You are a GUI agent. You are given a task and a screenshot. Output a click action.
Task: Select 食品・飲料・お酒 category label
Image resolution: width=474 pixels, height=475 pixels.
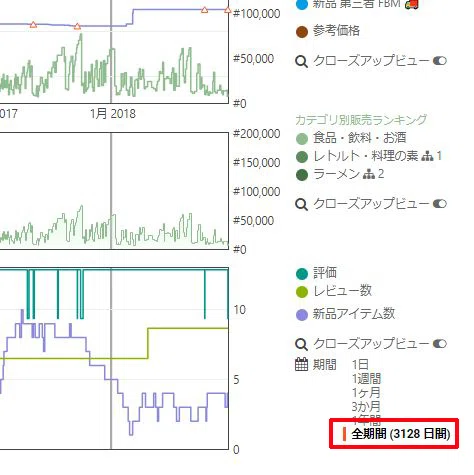tap(359, 138)
